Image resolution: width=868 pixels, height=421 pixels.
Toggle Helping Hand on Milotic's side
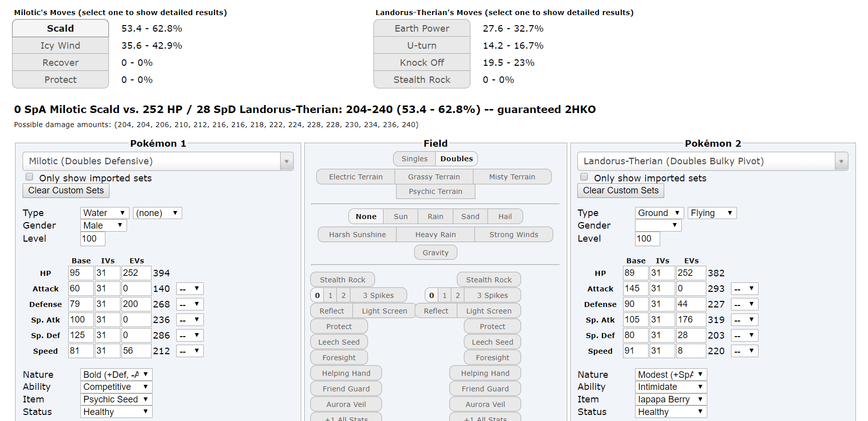(346, 373)
